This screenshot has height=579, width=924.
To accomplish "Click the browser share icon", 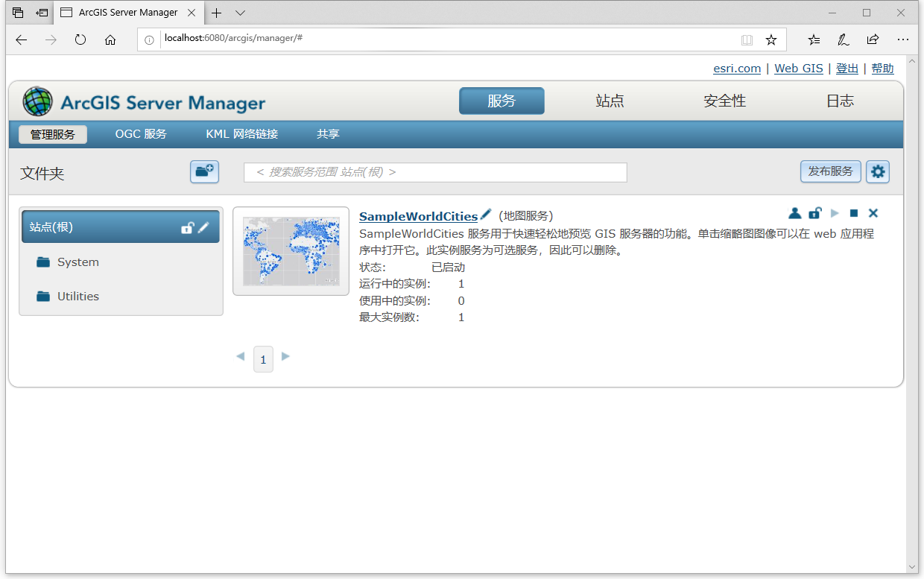I will pyautogui.click(x=873, y=40).
